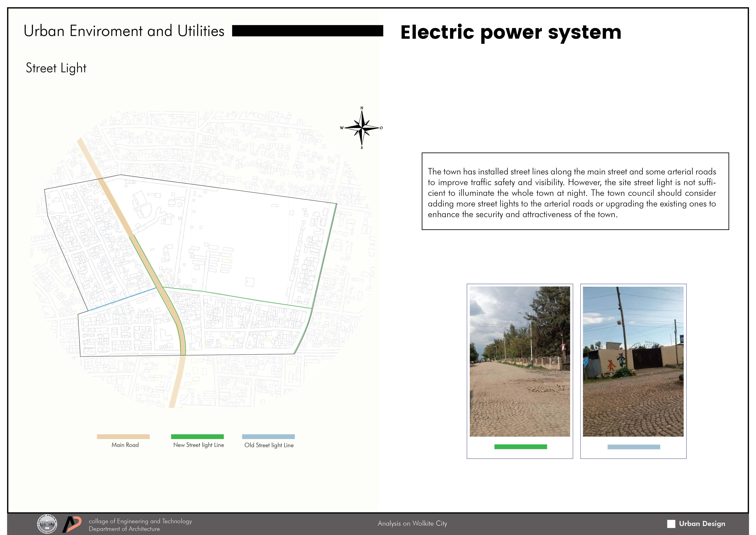This screenshot has width=756, height=535.
Task: Click the blue bar under right photo
Action: 633,447
